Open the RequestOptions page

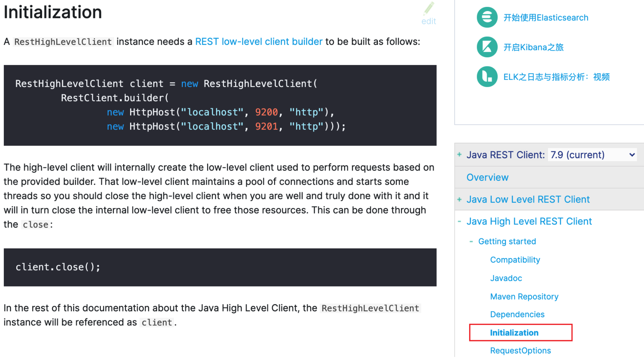click(x=520, y=351)
